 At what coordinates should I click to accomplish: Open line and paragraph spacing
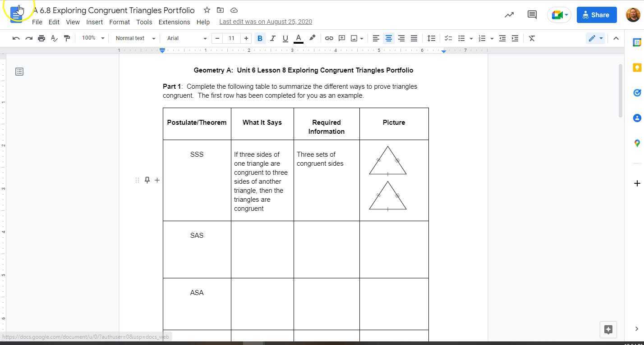pos(432,38)
